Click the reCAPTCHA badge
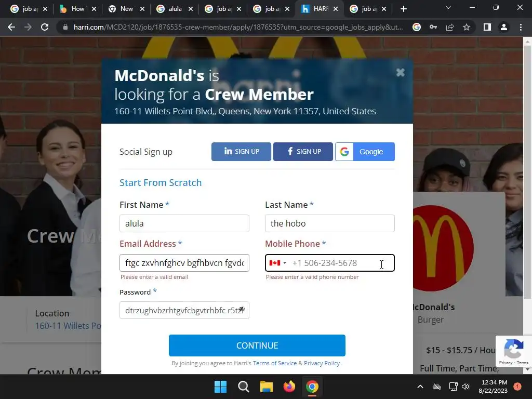 point(513,351)
